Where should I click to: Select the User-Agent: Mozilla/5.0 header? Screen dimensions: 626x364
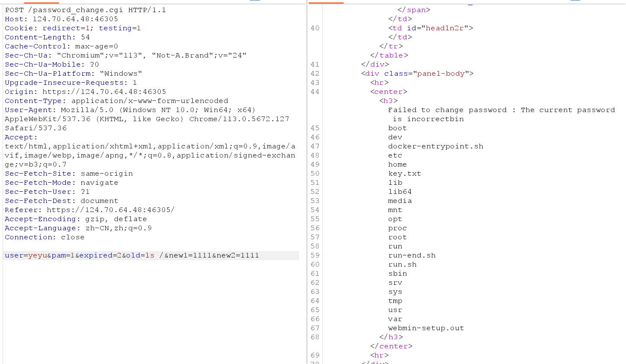pyautogui.click(x=147, y=119)
